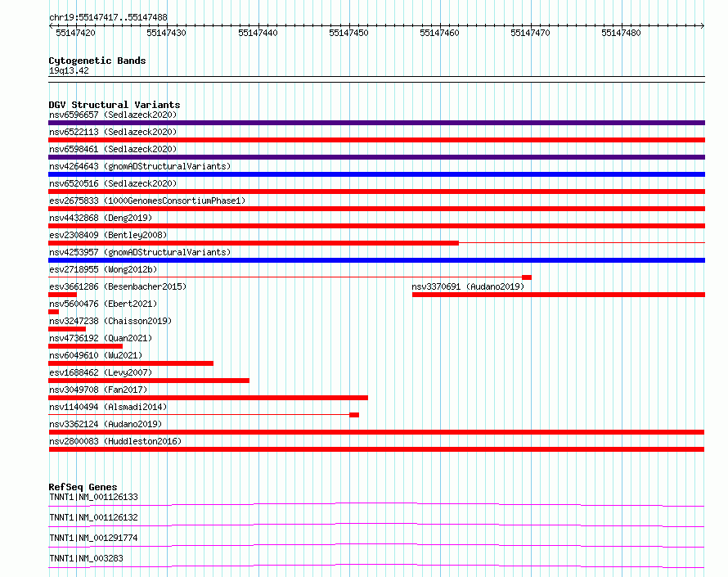This screenshot has height=577, width=728.
Task: Open nsv4253957 (gnomADStructuralVariants) label
Action: pos(140,252)
